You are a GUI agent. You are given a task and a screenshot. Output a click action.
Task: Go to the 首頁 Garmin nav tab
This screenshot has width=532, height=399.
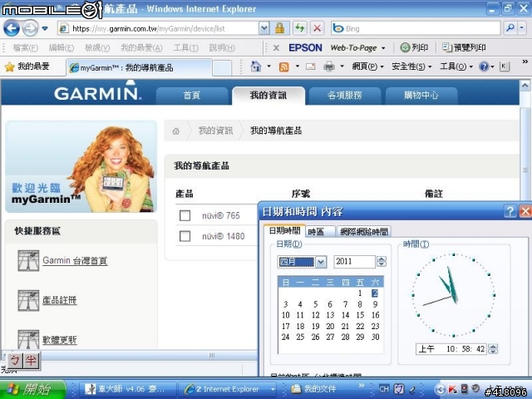[x=192, y=96]
